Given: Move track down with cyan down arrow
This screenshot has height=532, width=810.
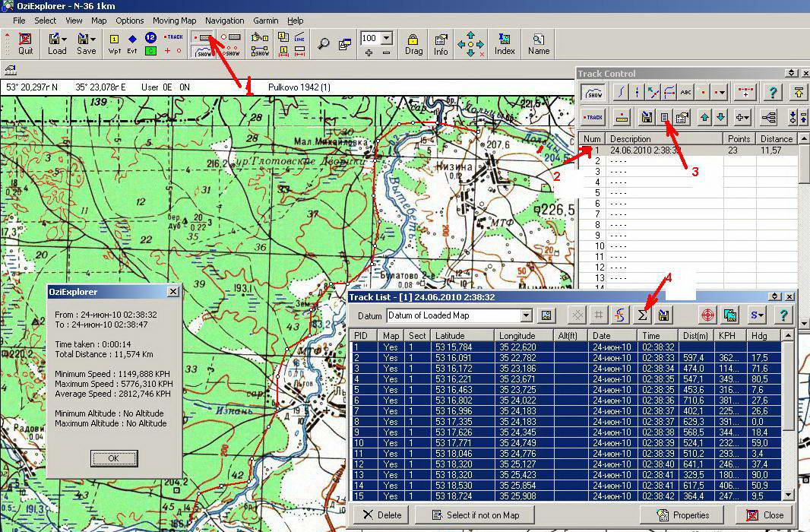Looking at the screenshot, I should point(720,118).
